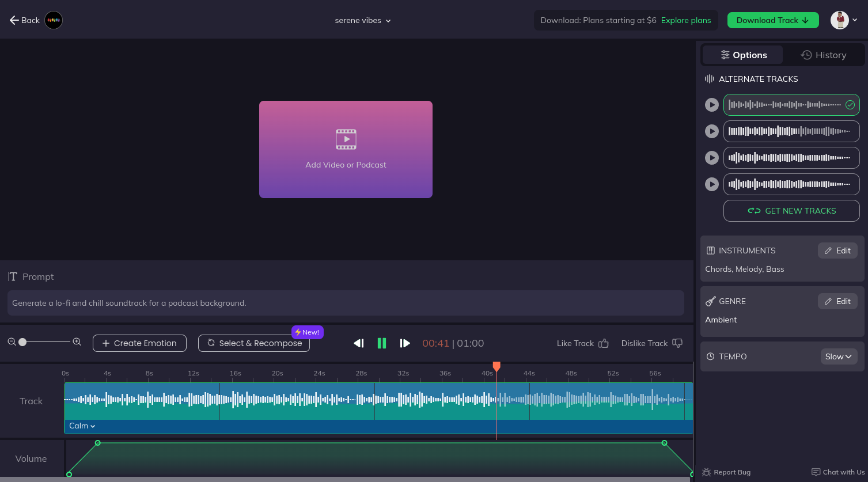Select the second alternate track waveform

791,131
